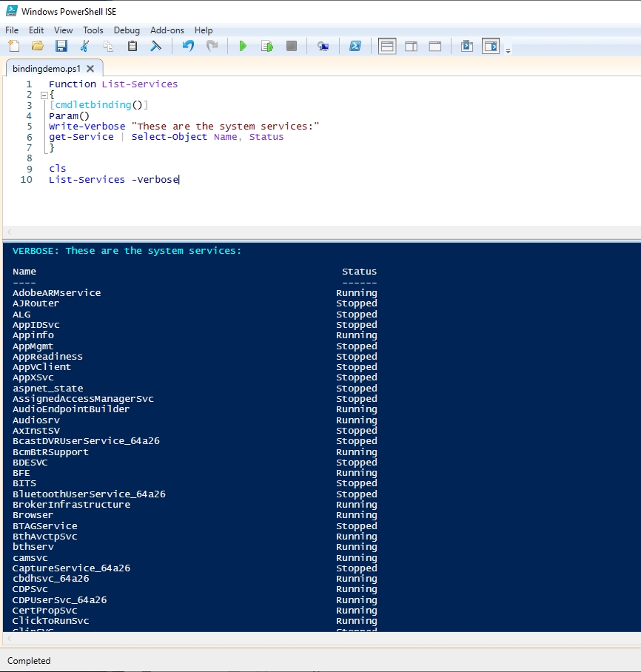Show the script pane at the top
Screen dimensions: 641x672
pos(386,47)
